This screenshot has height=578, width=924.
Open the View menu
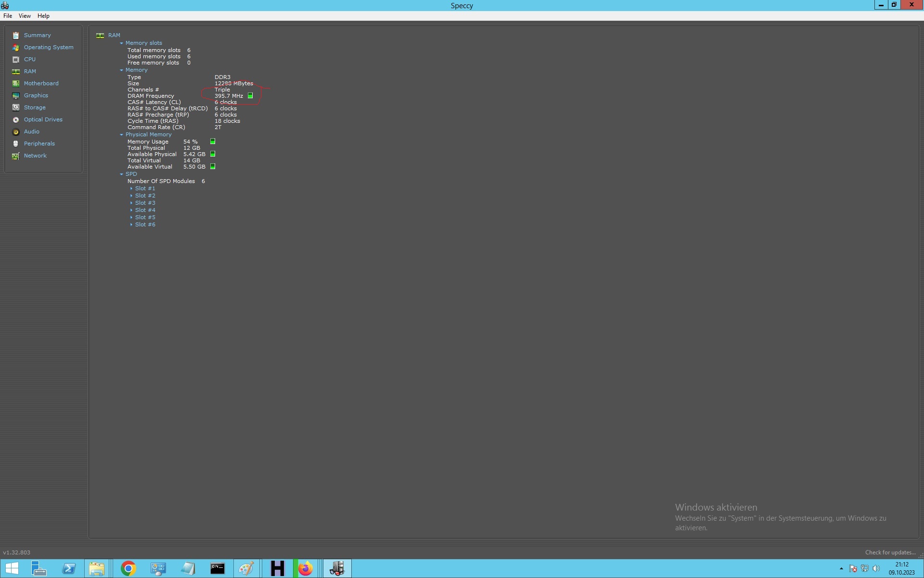[25, 16]
